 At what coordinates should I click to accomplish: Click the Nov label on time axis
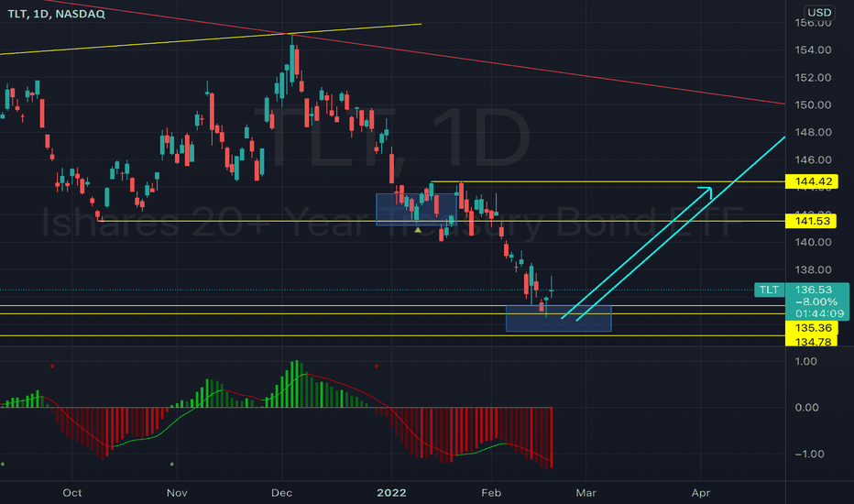pos(177,493)
